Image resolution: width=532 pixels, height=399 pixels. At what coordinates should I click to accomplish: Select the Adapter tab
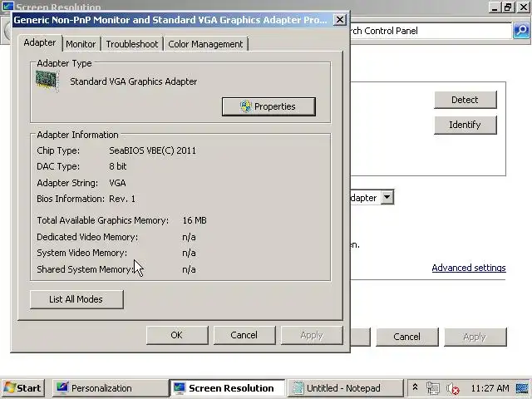[x=40, y=43]
